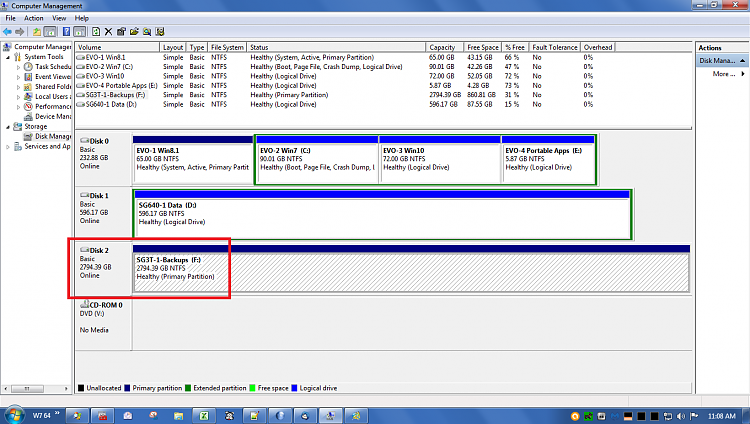This screenshot has height=424, width=750.
Task: Click the Disk 1 label box
Action: pyautogui.click(x=103, y=214)
